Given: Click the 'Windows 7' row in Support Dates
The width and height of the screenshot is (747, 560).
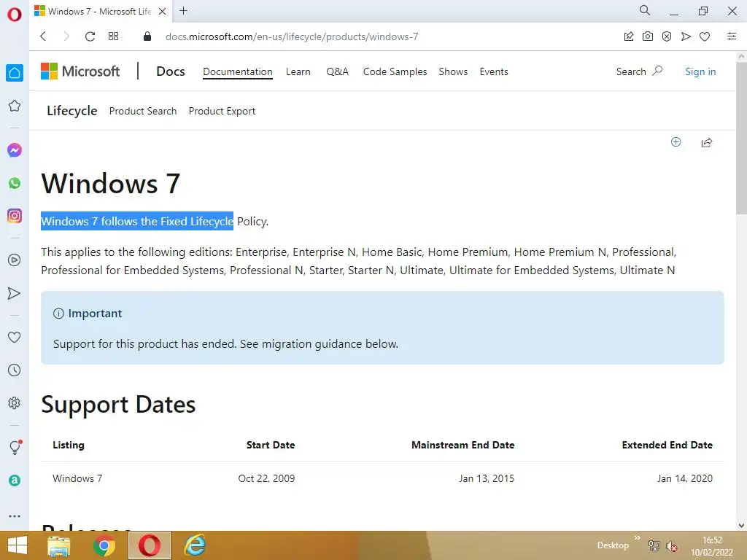Looking at the screenshot, I should [x=382, y=478].
